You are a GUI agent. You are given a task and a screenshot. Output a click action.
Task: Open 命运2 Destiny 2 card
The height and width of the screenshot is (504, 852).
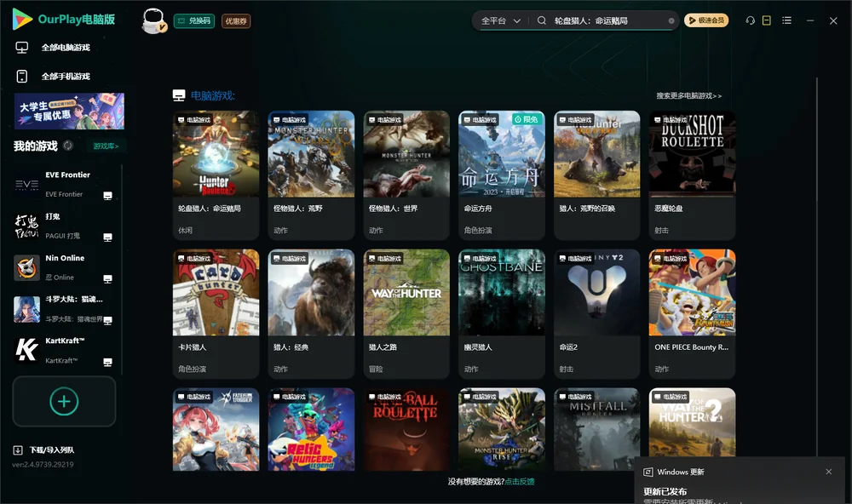(596, 313)
